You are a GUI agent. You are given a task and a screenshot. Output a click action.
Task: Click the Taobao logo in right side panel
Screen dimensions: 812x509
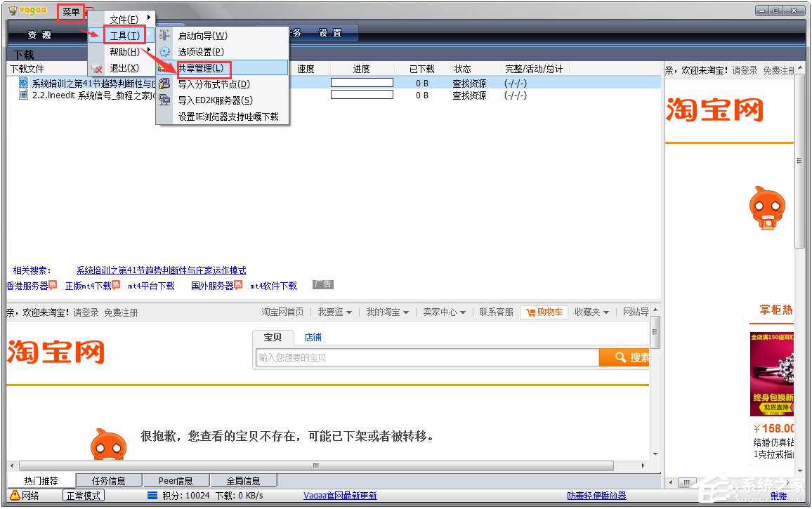[x=714, y=110]
